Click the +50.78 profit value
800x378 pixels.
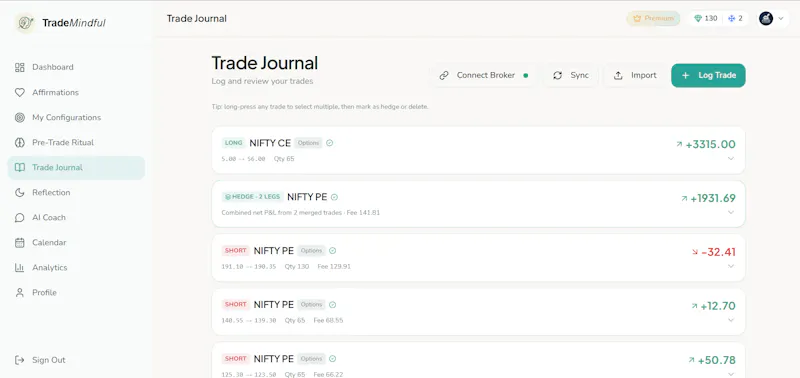tap(716, 360)
